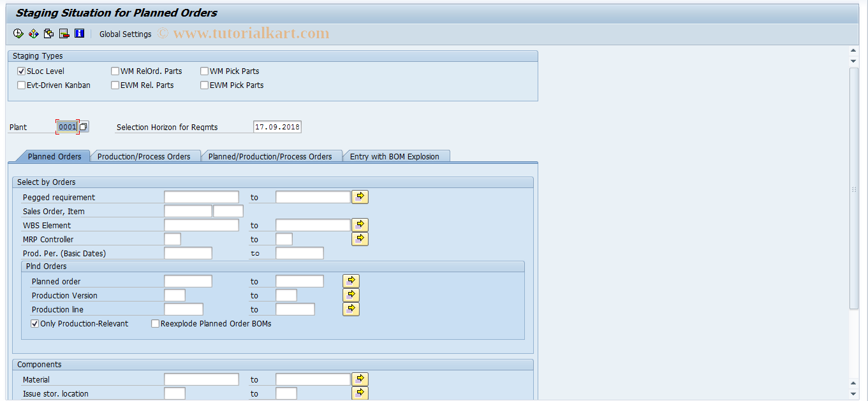Click the Plant input field

coord(67,127)
